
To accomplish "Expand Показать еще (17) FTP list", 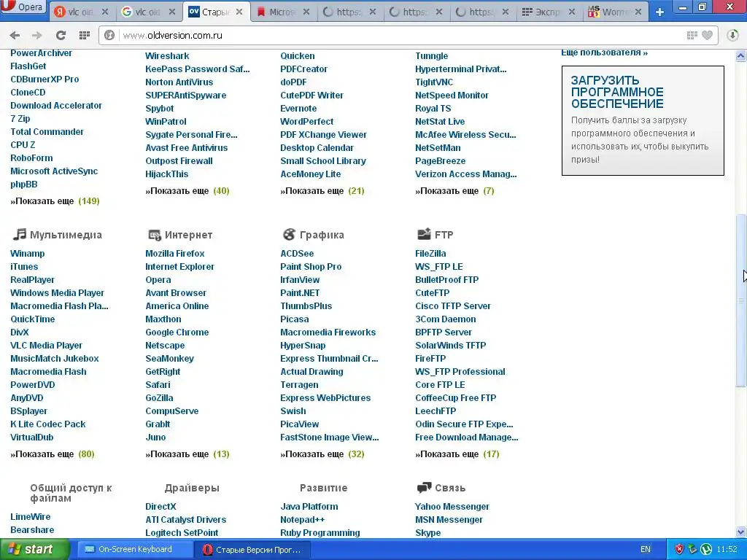I will (x=457, y=454).
